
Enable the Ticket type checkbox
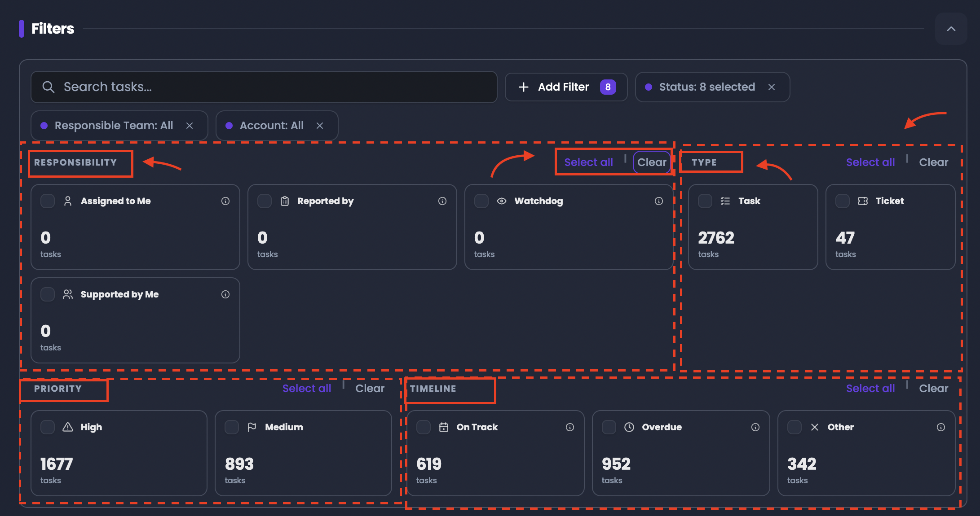[843, 201]
